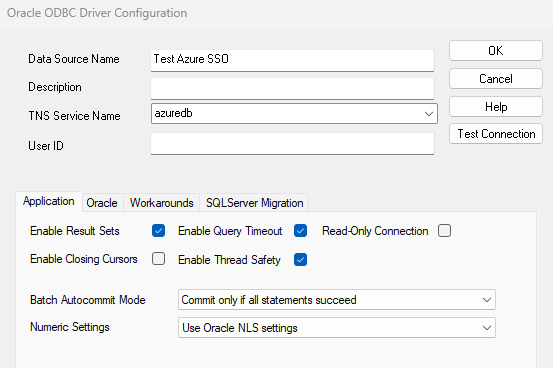Image resolution: width=553 pixels, height=368 pixels.
Task: Switch to the Application tab
Action: (49, 201)
